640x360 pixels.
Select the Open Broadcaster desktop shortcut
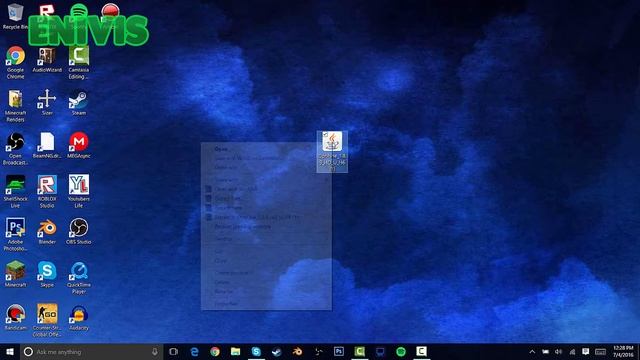pyautogui.click(x=15, y=149)
